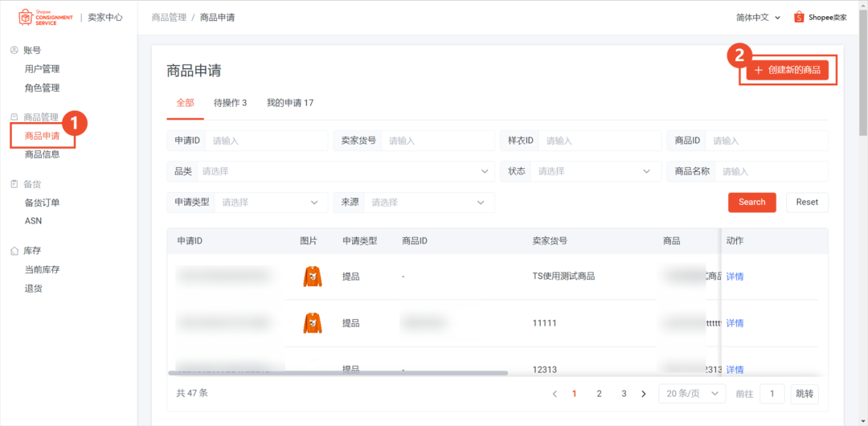Open 详情 link for TS使用测试商品 row

tap(735, 276)
